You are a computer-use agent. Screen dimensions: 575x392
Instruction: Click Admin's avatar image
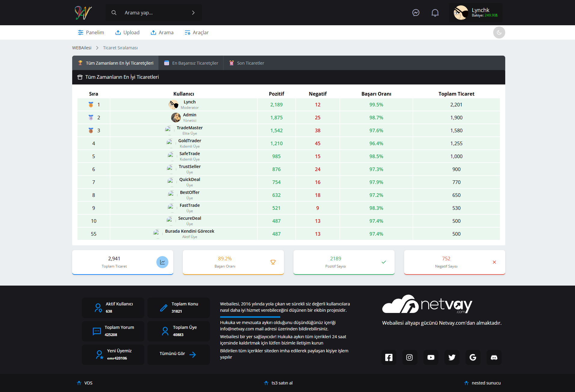(x=176, y=118)
